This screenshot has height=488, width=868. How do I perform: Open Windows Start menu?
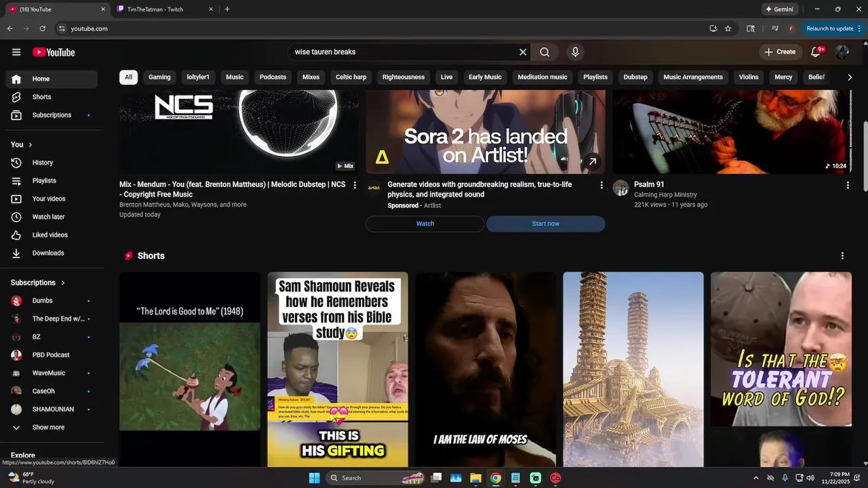click(x=314, y=478)
